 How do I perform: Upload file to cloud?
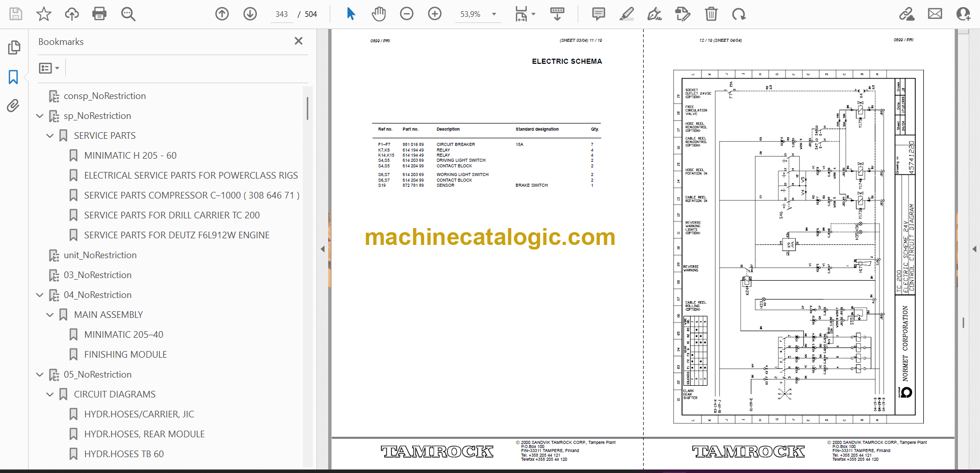pyautogui.click(x=72, y=14)
